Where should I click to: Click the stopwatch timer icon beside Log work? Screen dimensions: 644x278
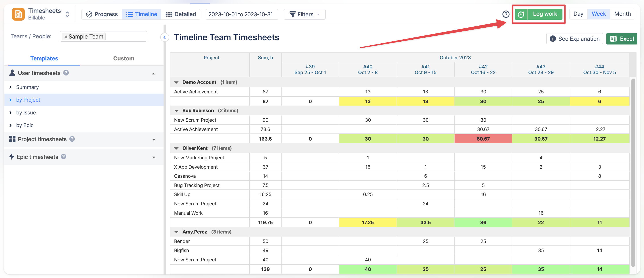(x=521, y=14)
